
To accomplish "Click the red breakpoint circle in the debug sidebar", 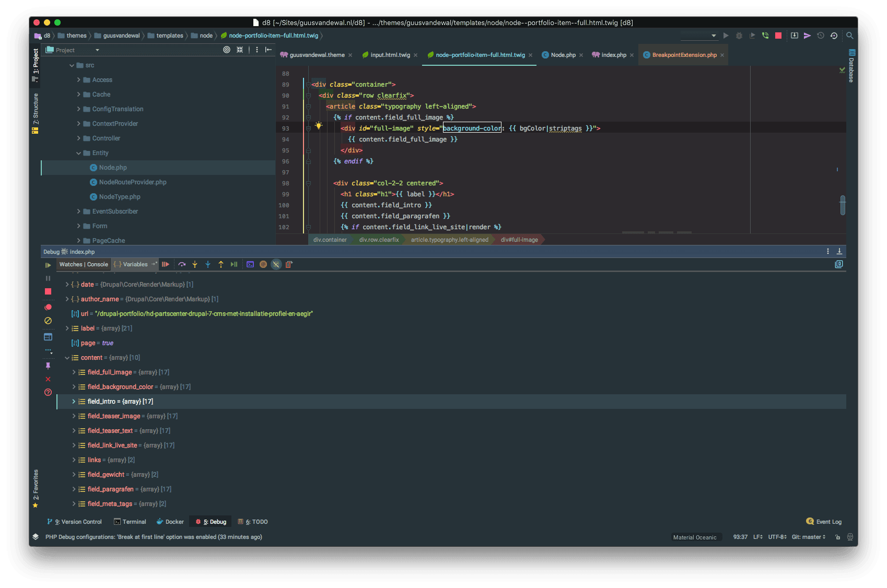I will pos(48,307).
